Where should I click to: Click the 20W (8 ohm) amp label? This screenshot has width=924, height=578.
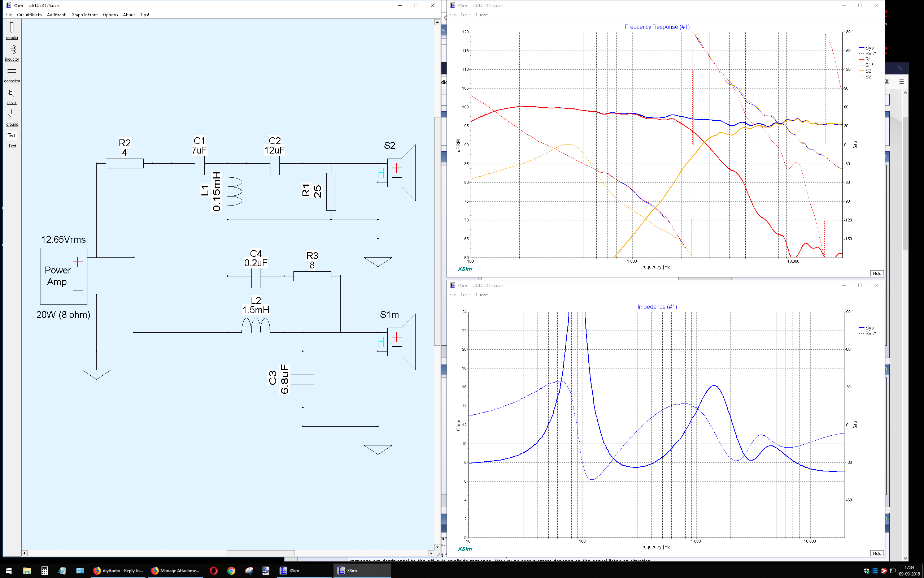(64, 315)
